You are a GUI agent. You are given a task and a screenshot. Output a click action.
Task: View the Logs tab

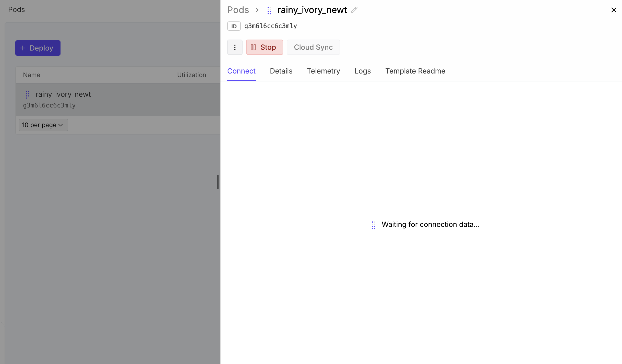[363, 71]
